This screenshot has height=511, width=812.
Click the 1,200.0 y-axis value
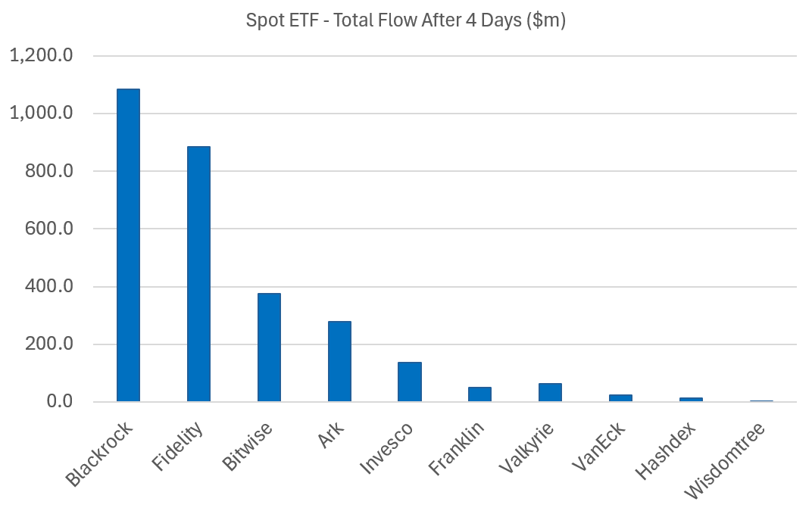coord(39,55)
